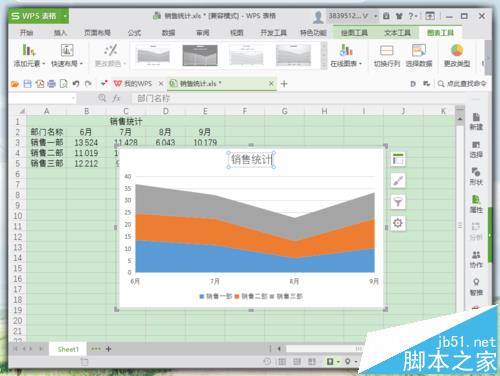This screenshot has height=376, width=500.
Task: Switch to the 插入 ribbon tab
Action: point(60,33)
